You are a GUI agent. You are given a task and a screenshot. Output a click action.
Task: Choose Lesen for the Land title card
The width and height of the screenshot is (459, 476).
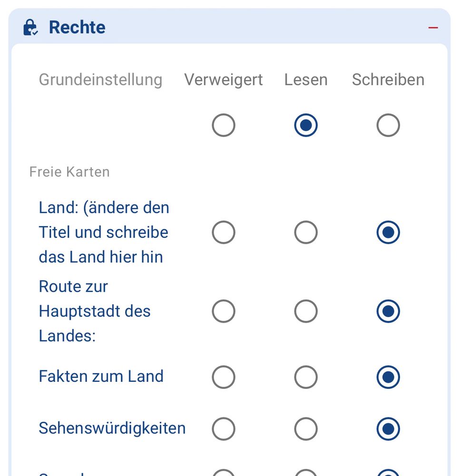(x=306, y=232)
